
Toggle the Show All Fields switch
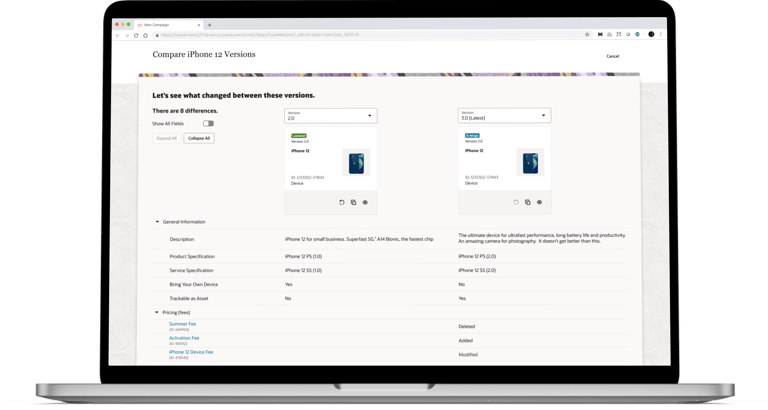209,123
